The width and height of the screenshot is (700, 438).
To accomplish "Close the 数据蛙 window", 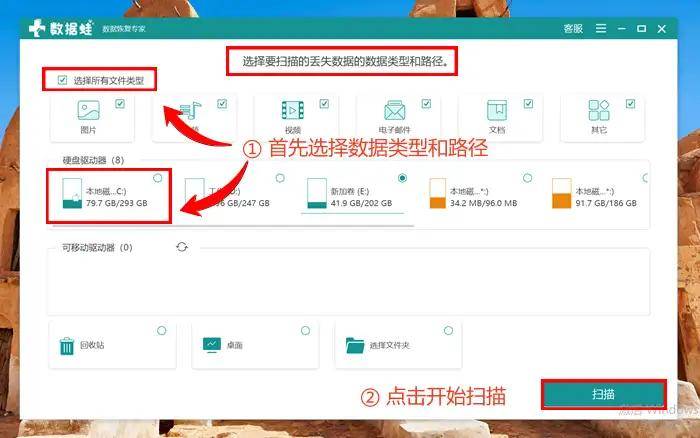I will pyautogui.click(x=662, y=29).
